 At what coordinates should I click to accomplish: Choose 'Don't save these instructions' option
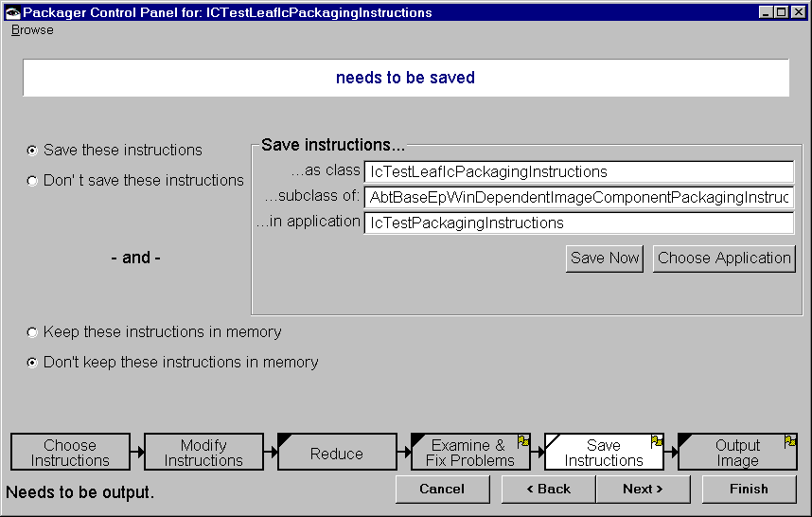32,181
